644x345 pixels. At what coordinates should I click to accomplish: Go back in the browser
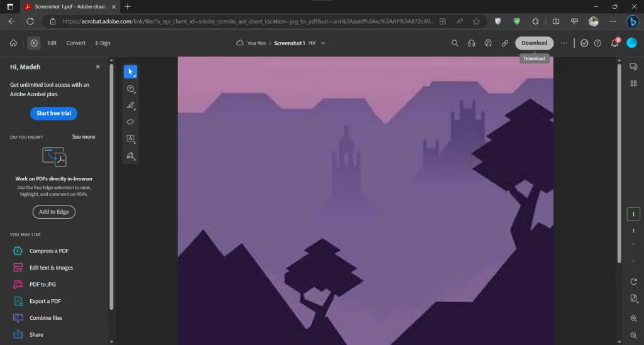(11, 21)
